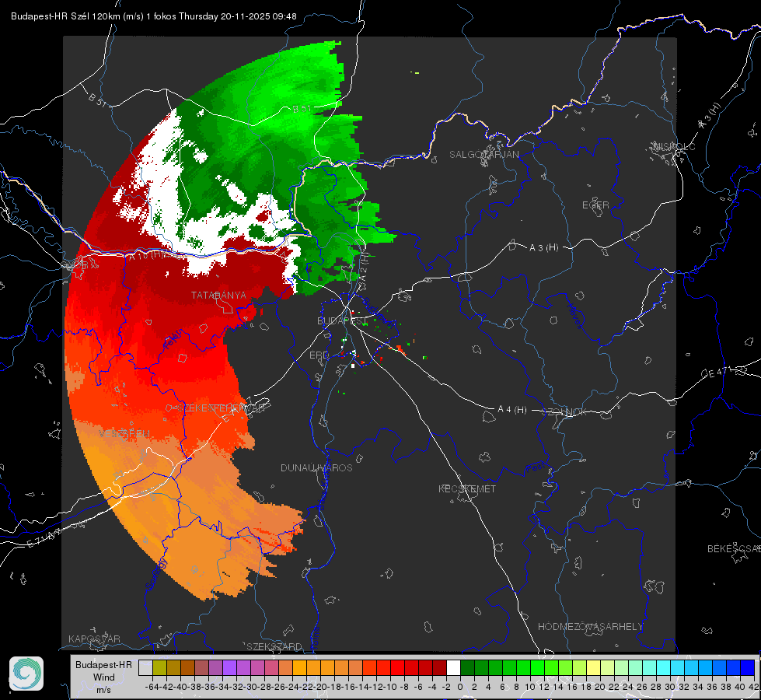Click the 'A 4 (H)' road label
The image size is (761, 700).
[x=512, y=410]
